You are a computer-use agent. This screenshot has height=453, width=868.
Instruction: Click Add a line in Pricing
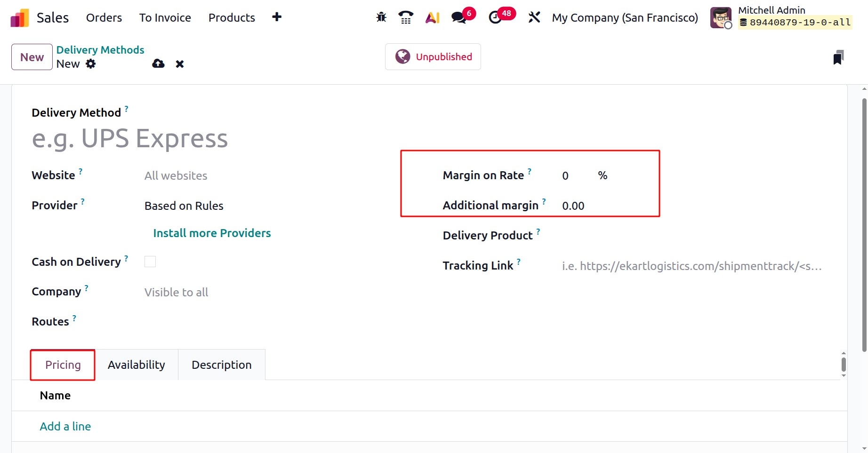pos(65,426)
